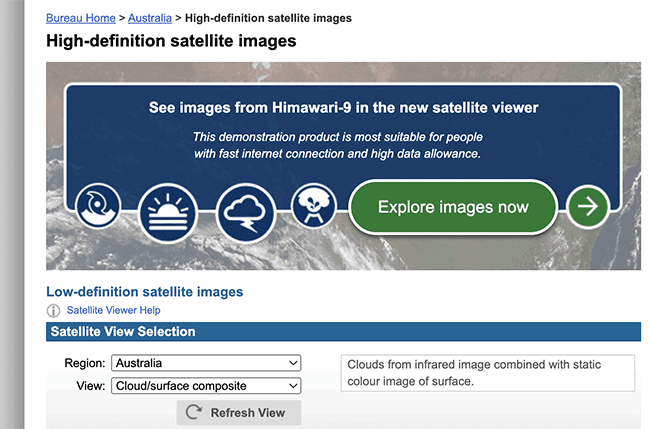
Task: Click the info icon beside Satellite Viewer Help
Action: click(53, 310)
